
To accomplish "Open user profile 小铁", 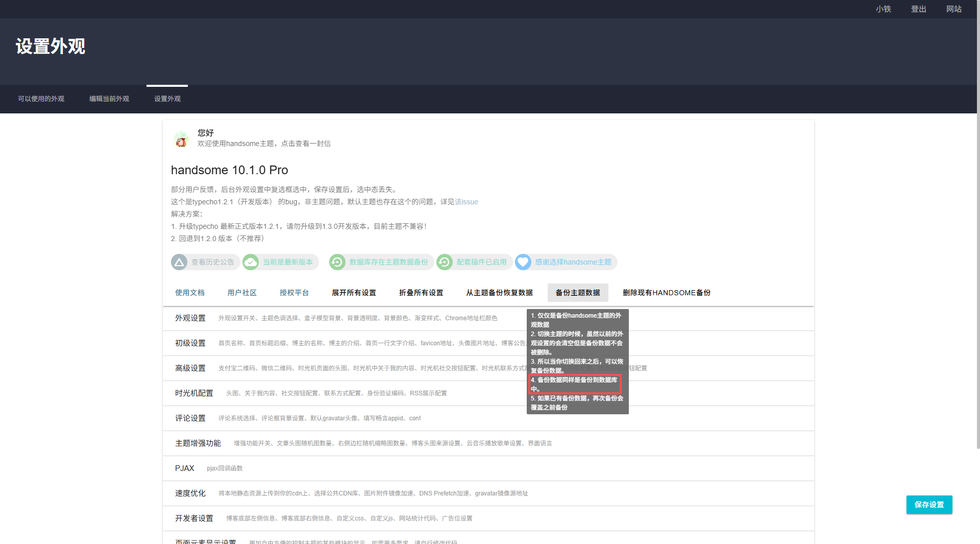I will point(884,9).
